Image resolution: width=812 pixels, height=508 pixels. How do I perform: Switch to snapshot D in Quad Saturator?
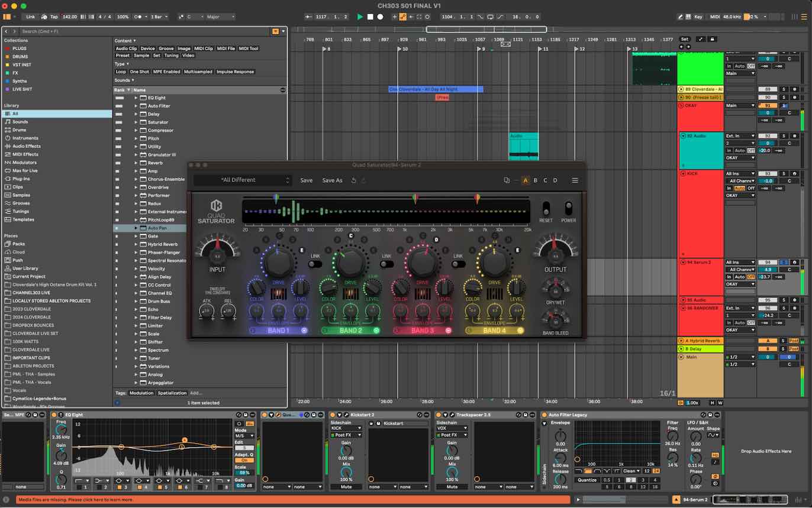pyautogui.click(x=555, y=180)
